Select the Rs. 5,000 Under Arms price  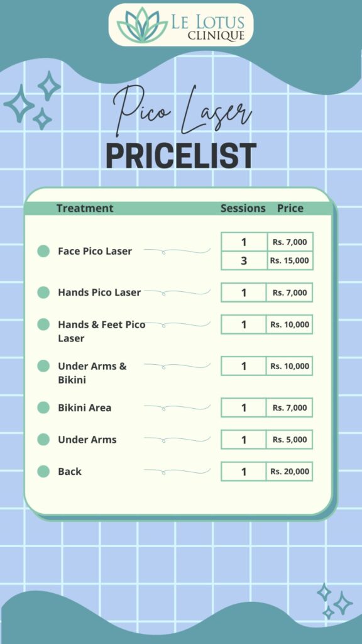tap(289, 440)
